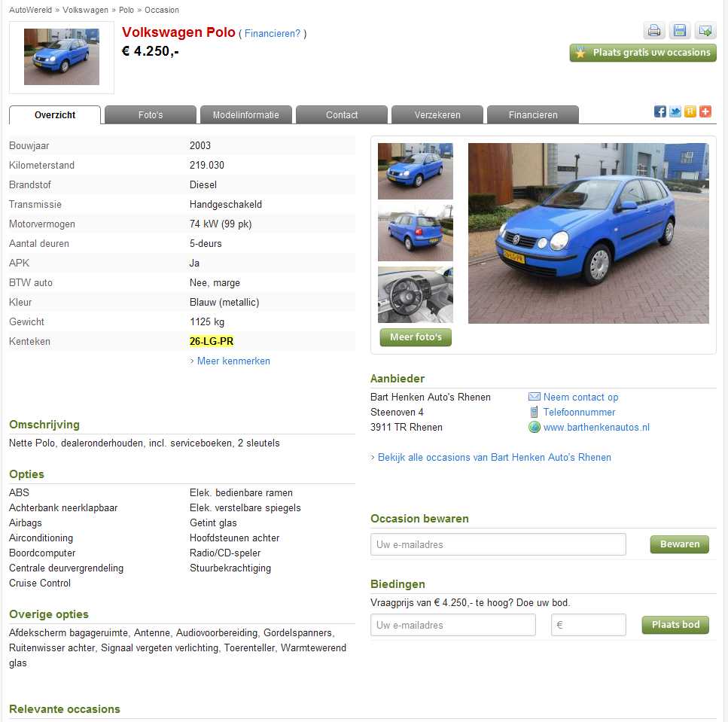Click the Plaats bod button
The width and height of the screenshot is (728, 722).
675,625
